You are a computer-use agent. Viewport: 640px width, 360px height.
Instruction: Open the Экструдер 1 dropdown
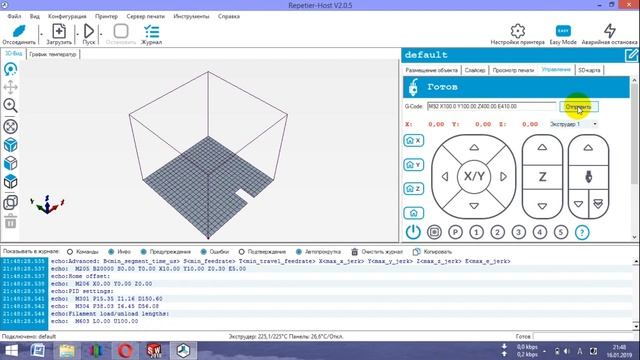573,124
